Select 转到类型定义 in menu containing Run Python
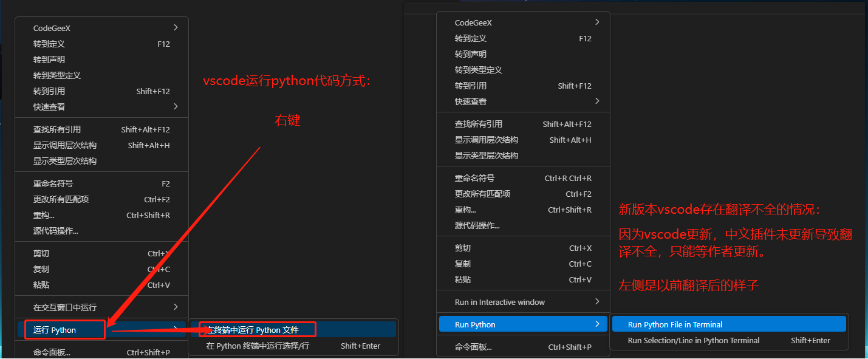The width and height of the screenshot is (868, 359). [523, 70]
